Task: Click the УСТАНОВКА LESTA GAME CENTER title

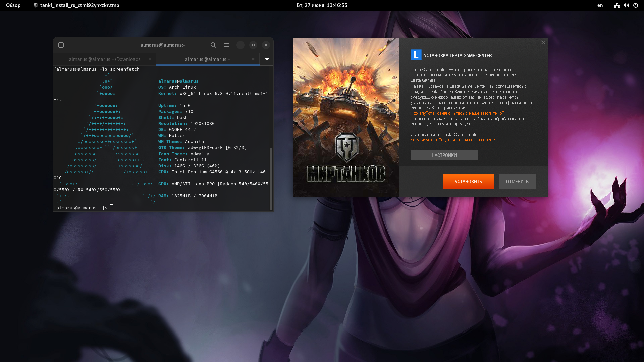Action: pos(458,56)
